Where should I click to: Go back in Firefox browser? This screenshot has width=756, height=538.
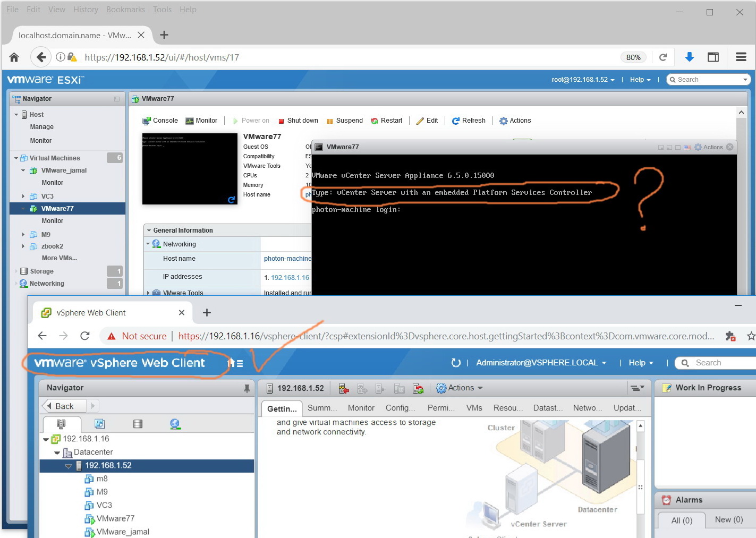point(41,57)
